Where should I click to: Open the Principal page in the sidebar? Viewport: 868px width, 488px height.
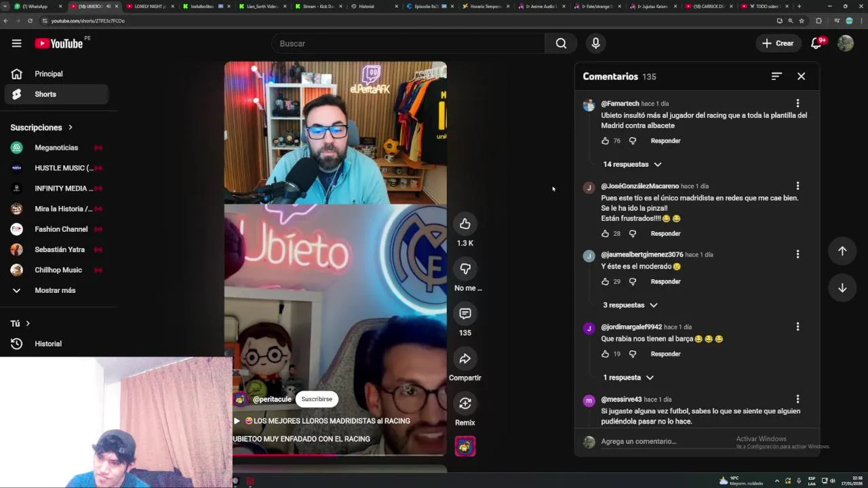(56, 74)
